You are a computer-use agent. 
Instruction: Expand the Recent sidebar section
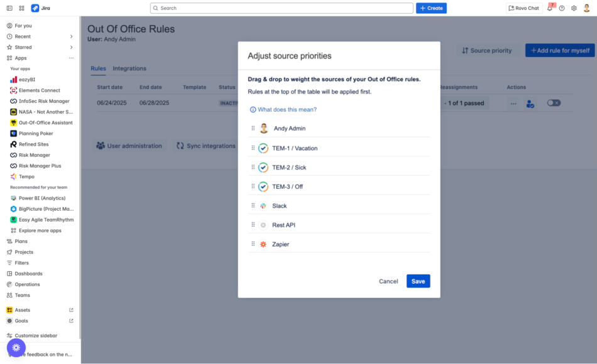click(x=71, y=36)
